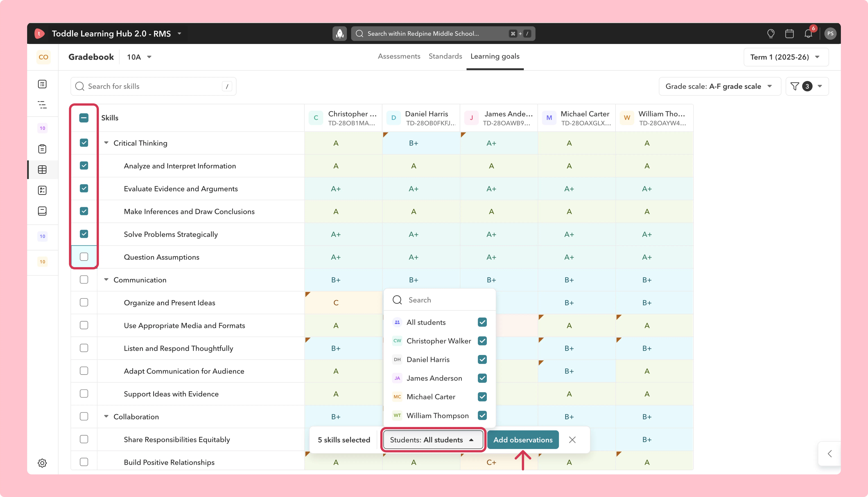Check the Organize and Present Ideas checkbox
The image size is (868, 497).
click(x=84, y=302)
